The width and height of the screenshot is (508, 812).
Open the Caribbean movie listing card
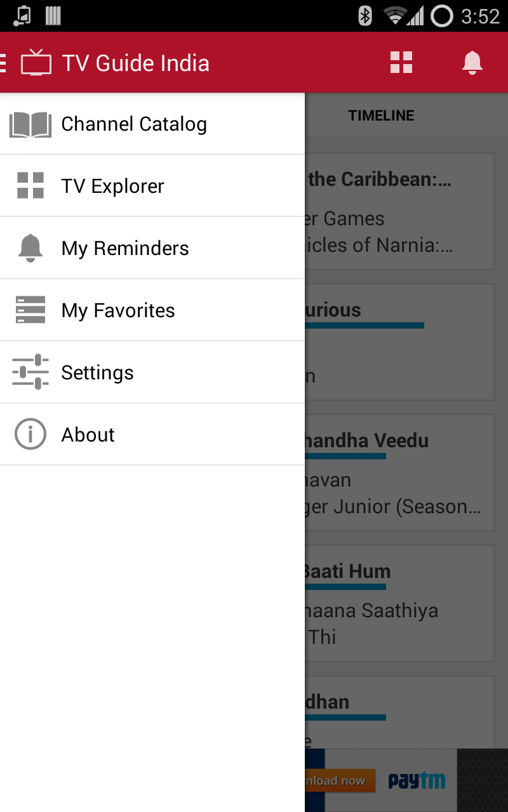tap(400, 211)
